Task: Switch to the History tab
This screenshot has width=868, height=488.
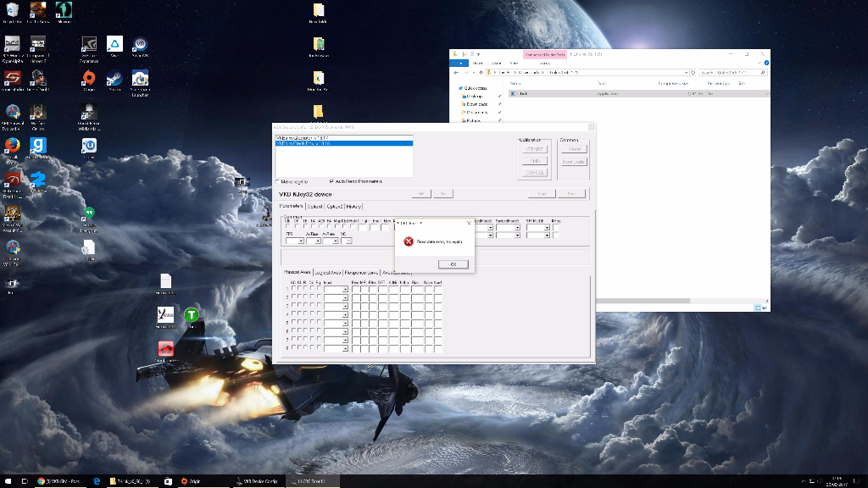Action: 353,206
